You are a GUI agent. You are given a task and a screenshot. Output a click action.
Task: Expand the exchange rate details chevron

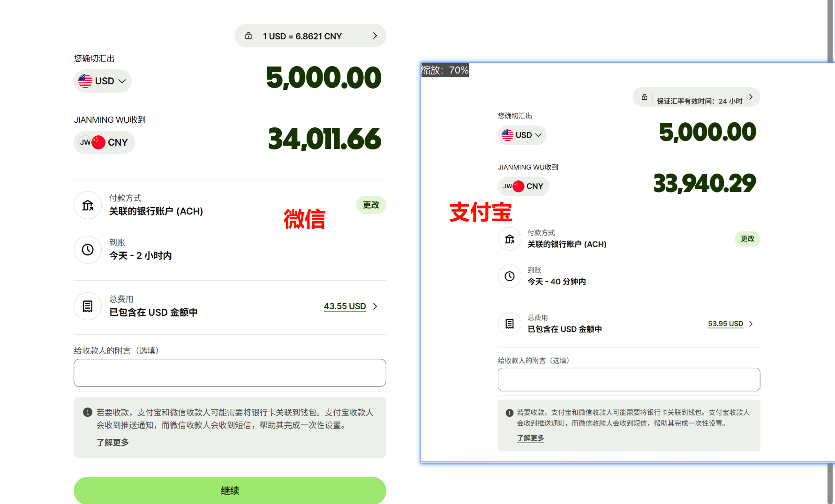point(374,35)
